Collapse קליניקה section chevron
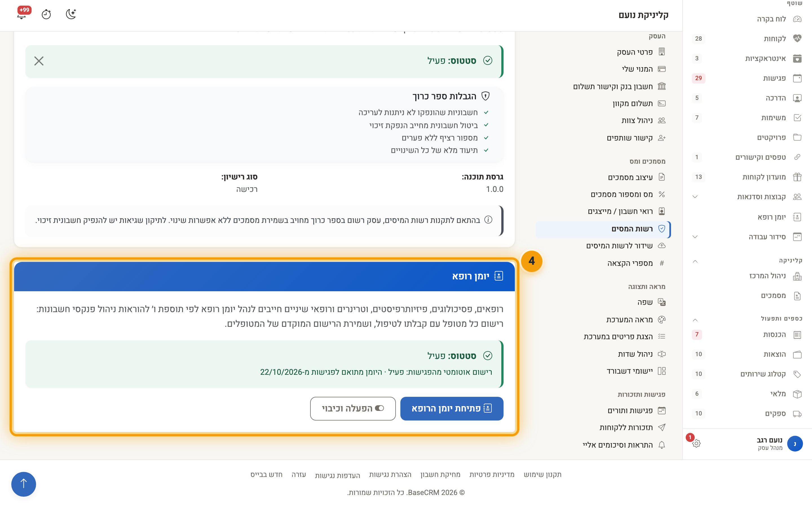This screenshot has width=812, height=508. click(695, 261)
